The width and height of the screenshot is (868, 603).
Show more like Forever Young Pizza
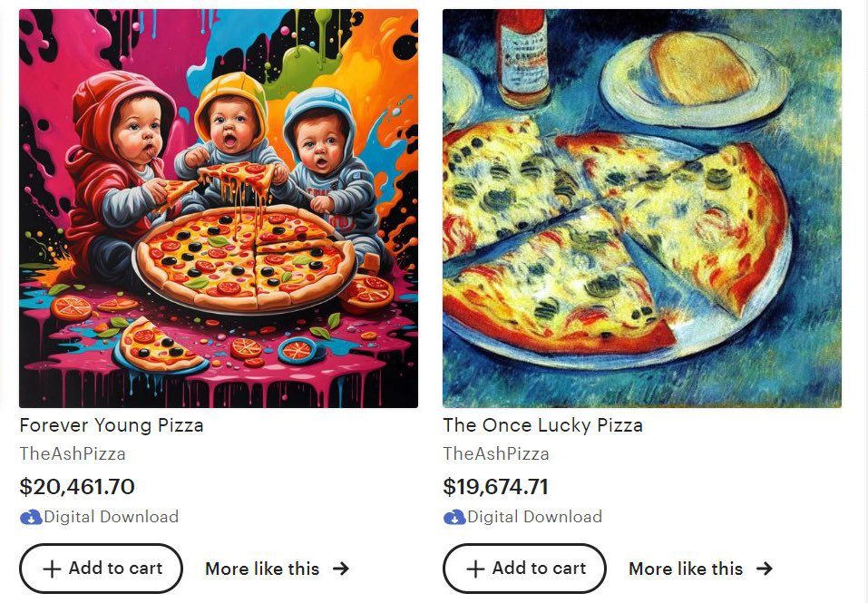pos(278,569)
